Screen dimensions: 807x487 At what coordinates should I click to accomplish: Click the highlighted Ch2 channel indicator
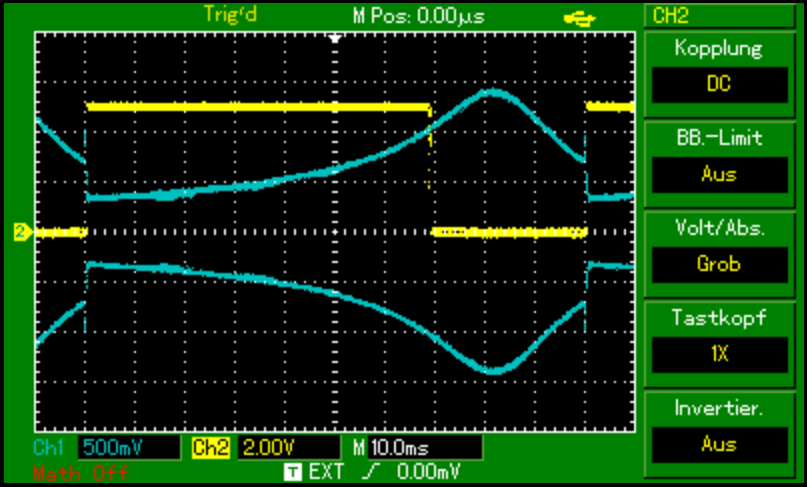point(211,447)
